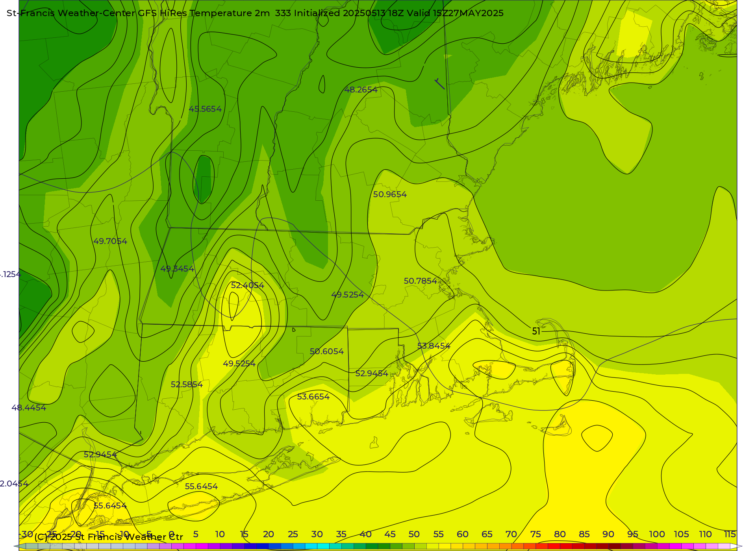Select the 50.9654 temperature label
The width and height of the screenshot is (756, 551).
(390, 194)
